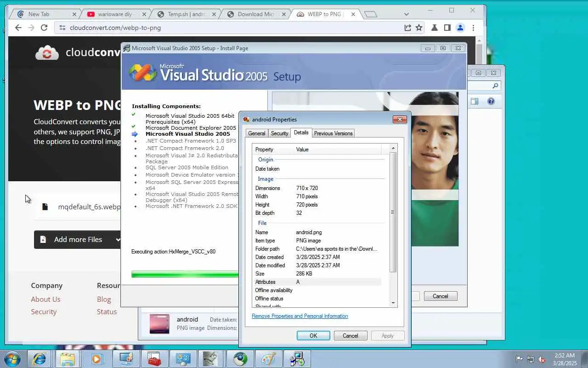Click the muted volume tray icon
Viewport: 588px width, 368px height.
pos(542,359)
